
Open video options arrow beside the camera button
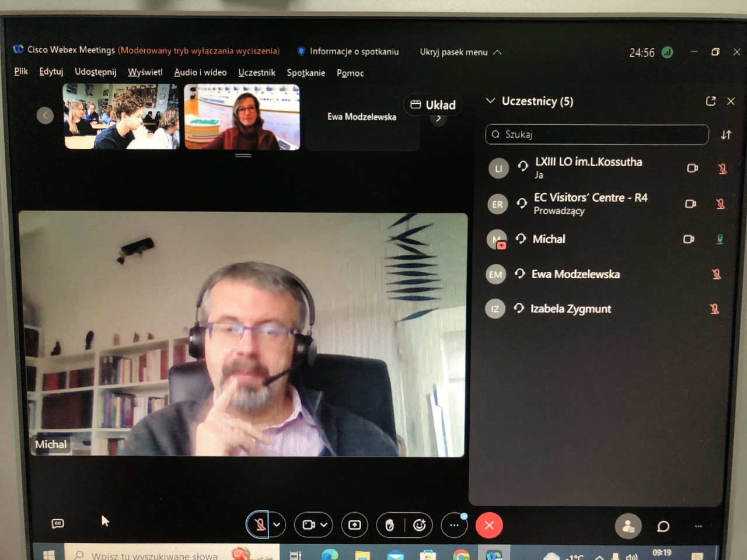click(x=324, y=525)
